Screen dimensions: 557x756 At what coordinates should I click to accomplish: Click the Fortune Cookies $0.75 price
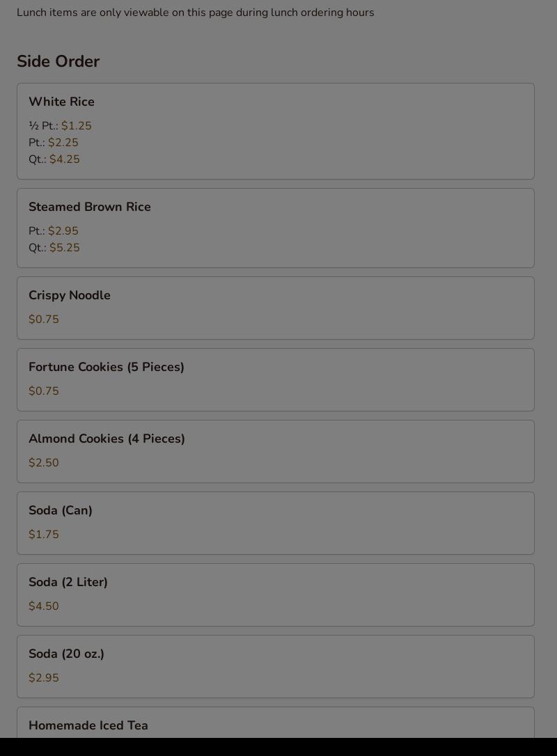pos(43,391)
